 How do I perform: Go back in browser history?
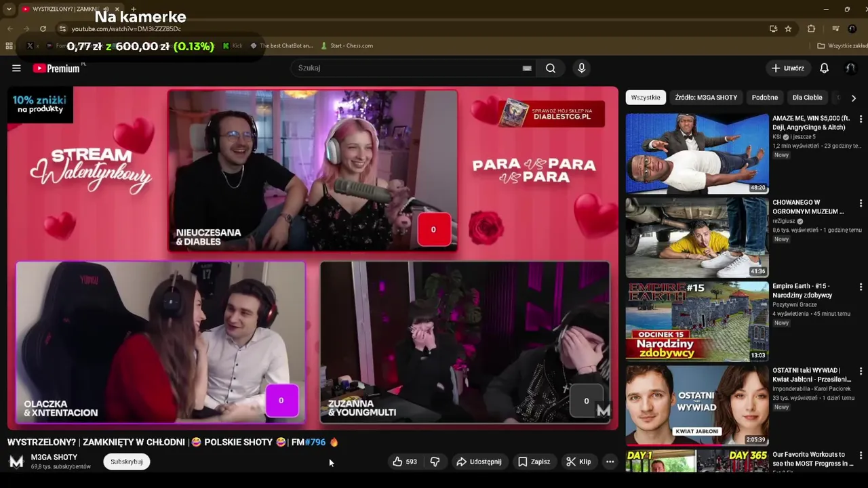click(x=10, y=28)
